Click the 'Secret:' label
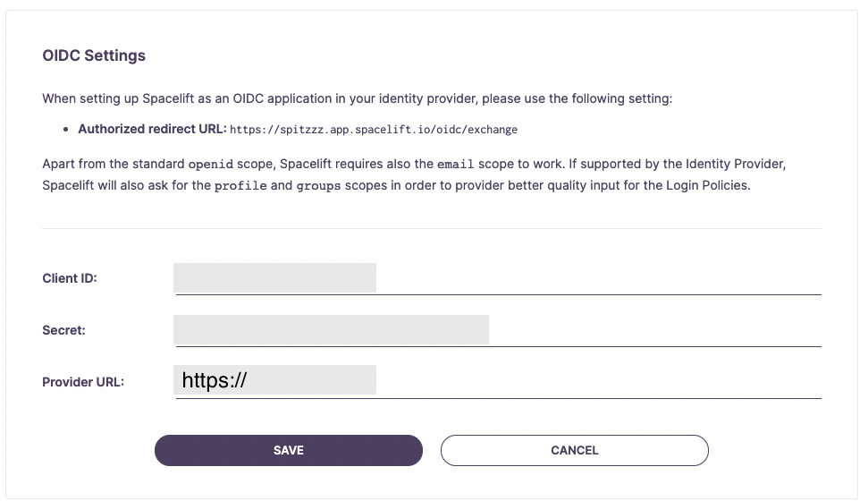Viewport: 868px width, 501px height. (x=63, y=330)
